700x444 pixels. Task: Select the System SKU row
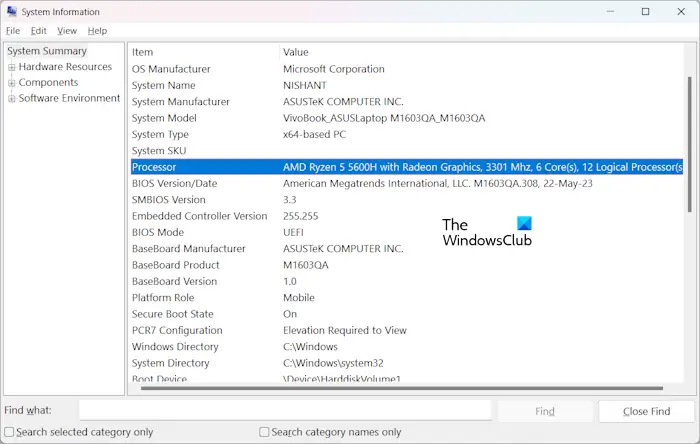[407, 151]
